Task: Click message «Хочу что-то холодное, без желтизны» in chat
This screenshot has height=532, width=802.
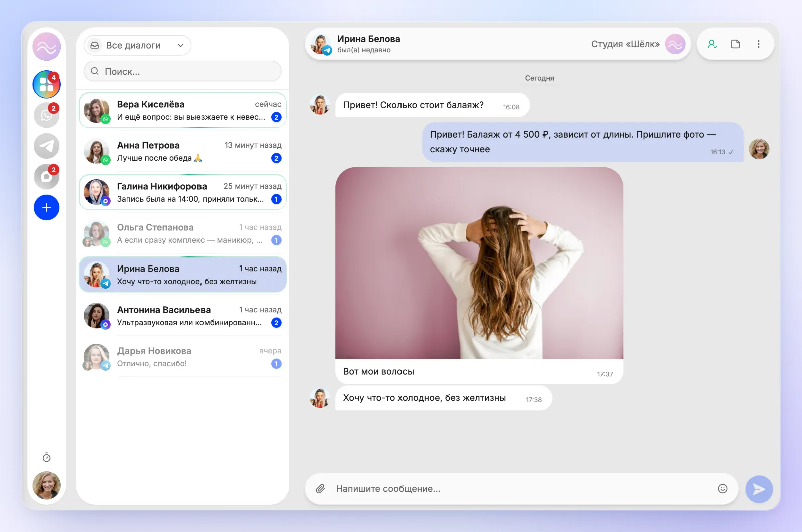Action: [x=444, y=398]
